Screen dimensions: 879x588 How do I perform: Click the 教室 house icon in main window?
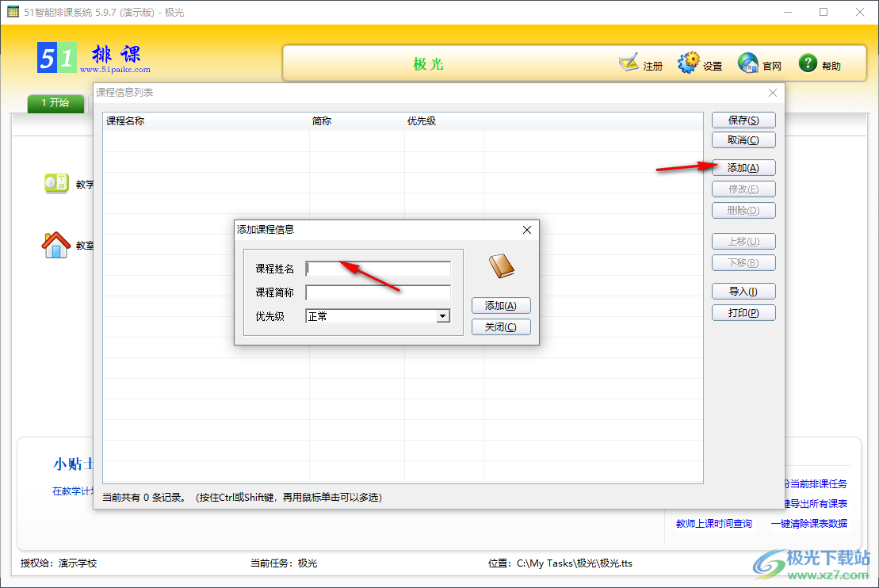(56, 244)
